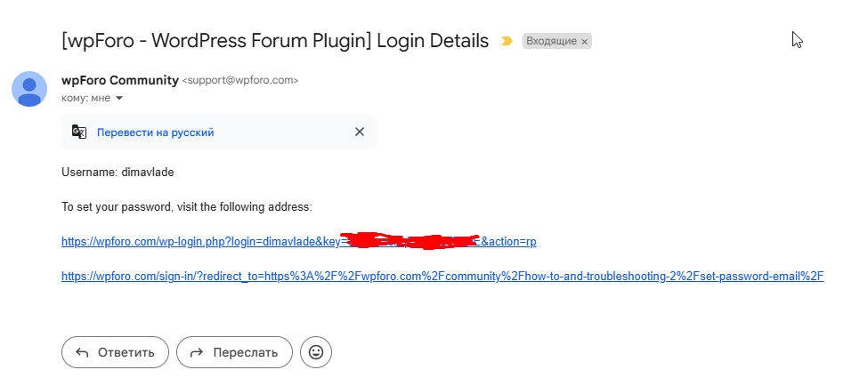Click the red scribbled part of reset link
Screen dimensions: 868x378
click(x=410, y=241)
